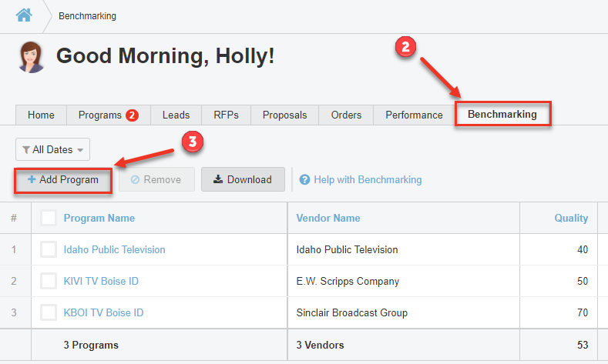Click the Benchmarking breadcrumb item
The height and width of the screenshot is (364, 608).
pos(87,15)
